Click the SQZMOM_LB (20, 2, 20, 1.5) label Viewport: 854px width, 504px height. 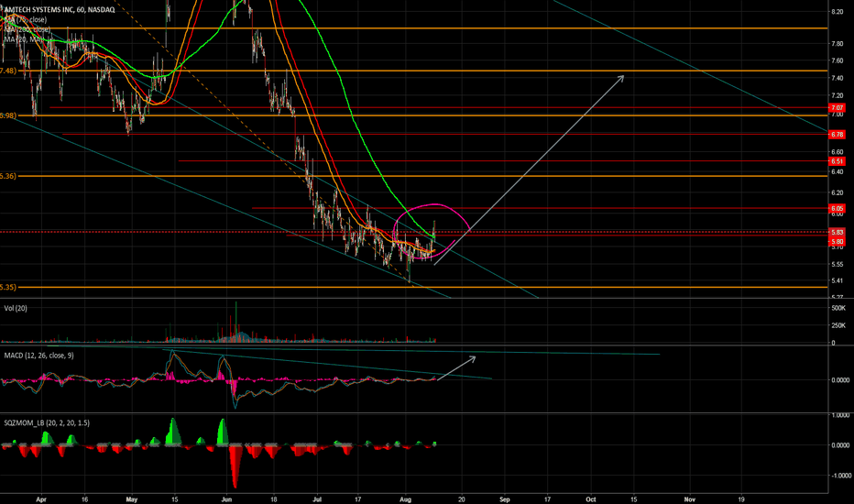[x=47, y=422]
